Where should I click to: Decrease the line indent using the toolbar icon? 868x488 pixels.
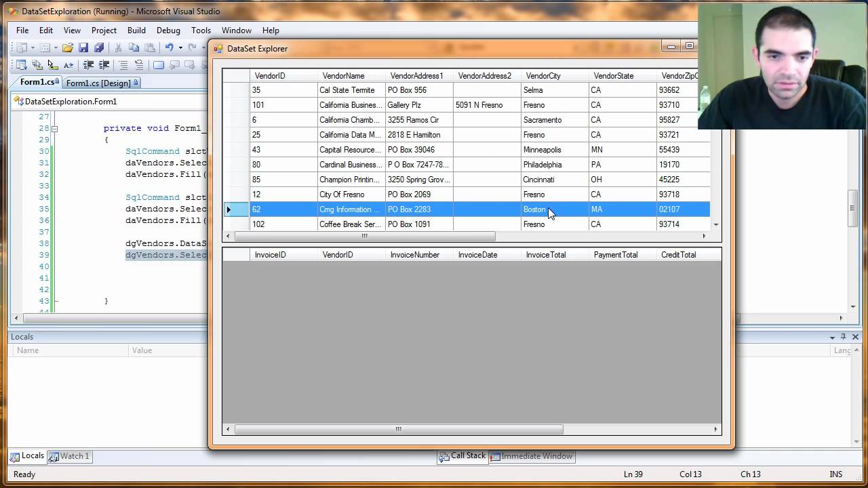click(x=88, y=65)
